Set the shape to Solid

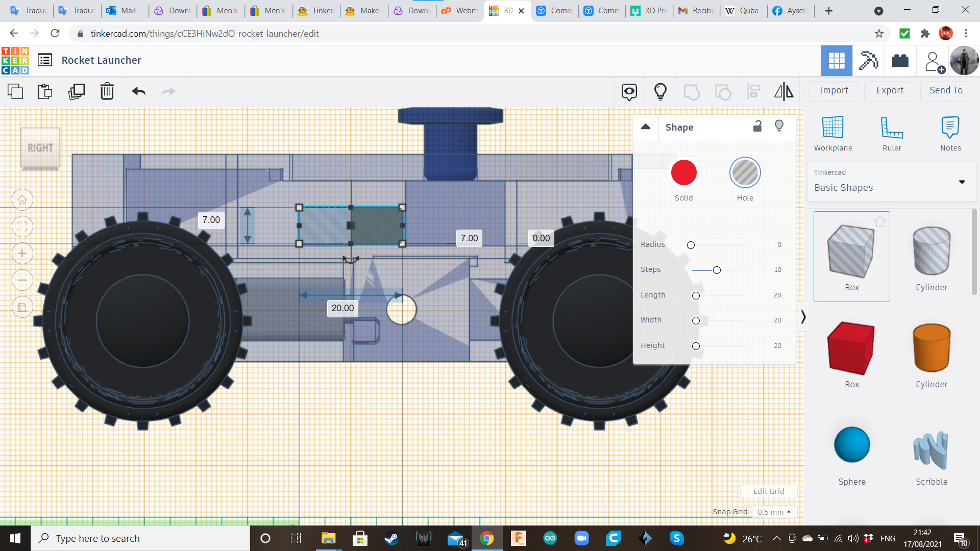683,173
